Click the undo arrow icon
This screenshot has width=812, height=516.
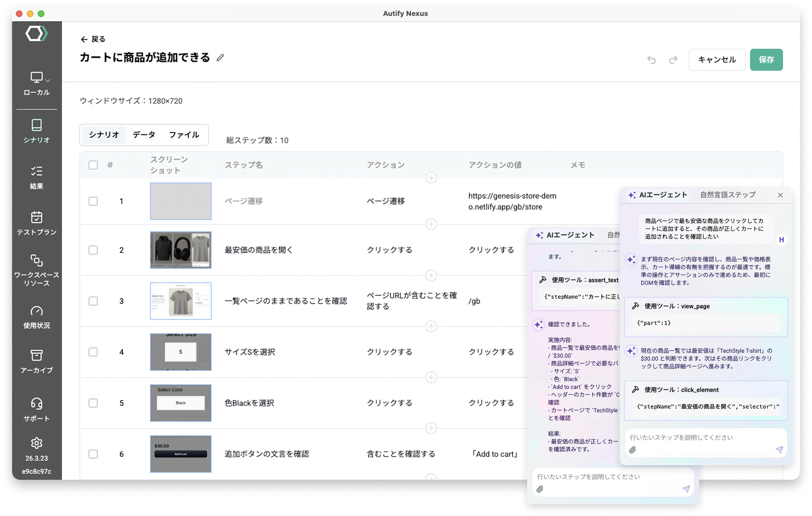651,60
